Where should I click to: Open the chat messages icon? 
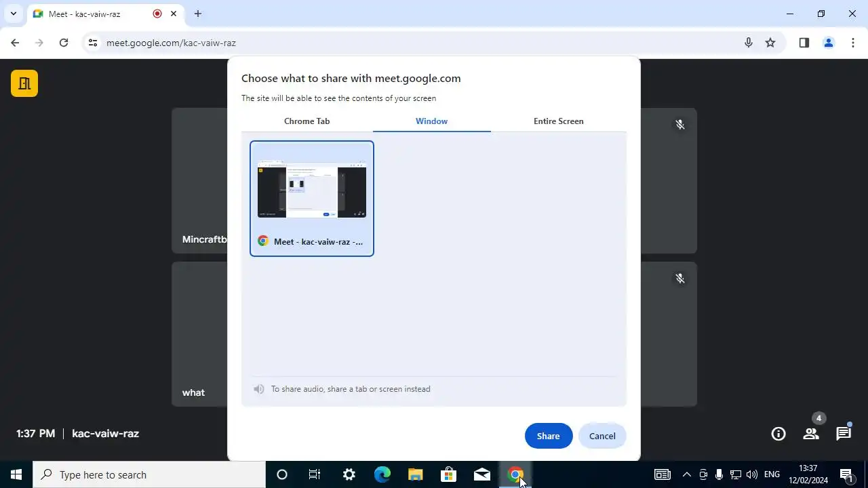coord(844,434)
